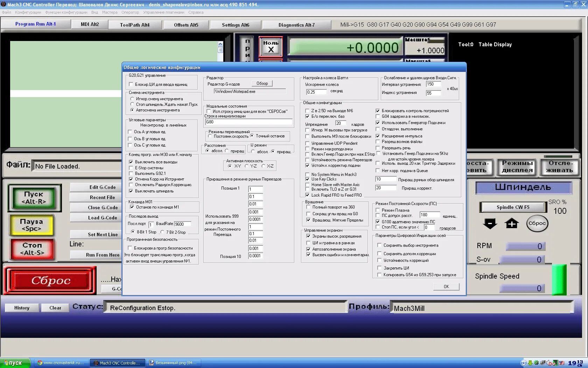This screenshot has height=368, width=588.
Task: Enable Блокир.ЦИ для ввода единиц checkbox
Action: (x=131, y=84)
